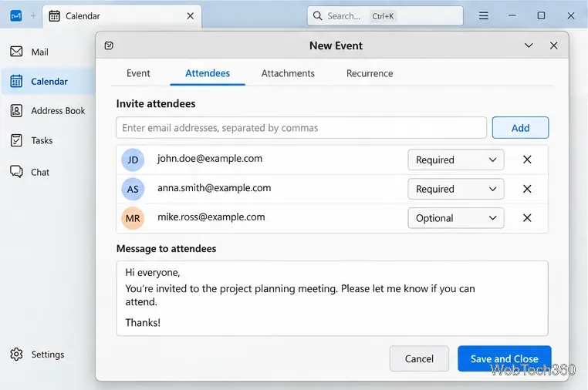The image size is (588, 390).
Task: Switch to the Attachments tab
Action: [288, 73]
